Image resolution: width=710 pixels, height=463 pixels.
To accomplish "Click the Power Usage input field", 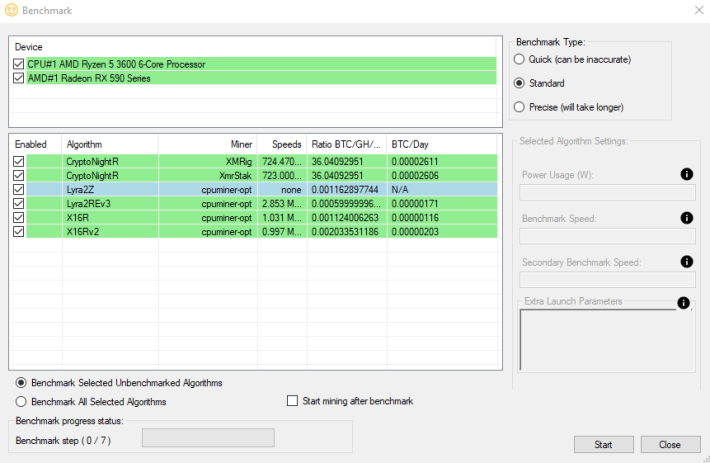I will tap(607, 192).
